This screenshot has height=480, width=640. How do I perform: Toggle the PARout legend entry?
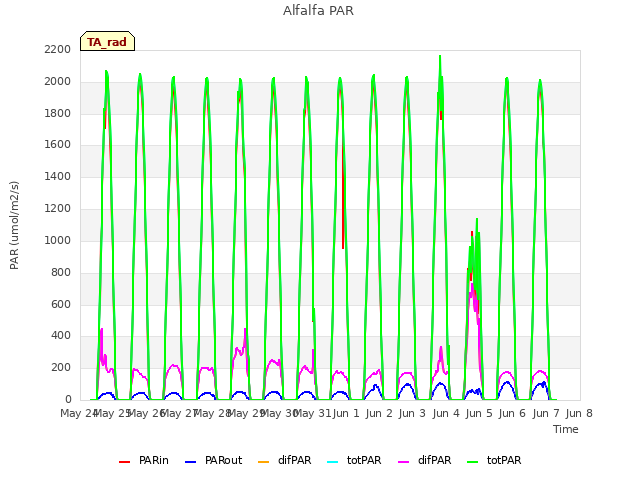pos(213,460)
